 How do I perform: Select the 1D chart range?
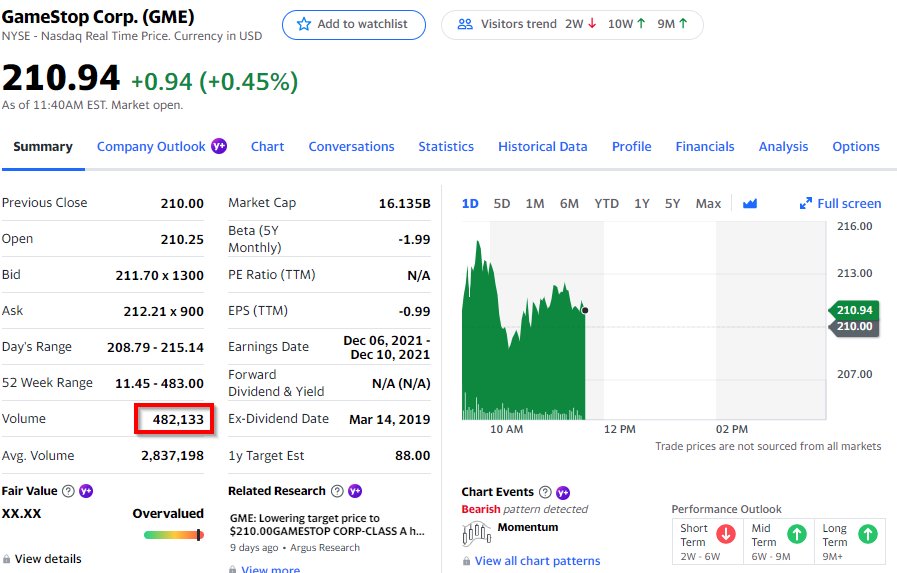470,204
